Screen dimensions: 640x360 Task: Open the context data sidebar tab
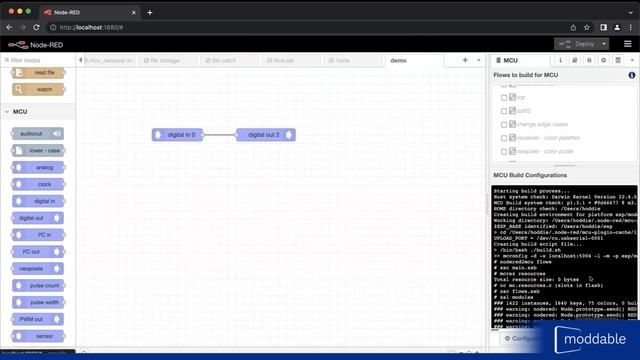point(618,60)
